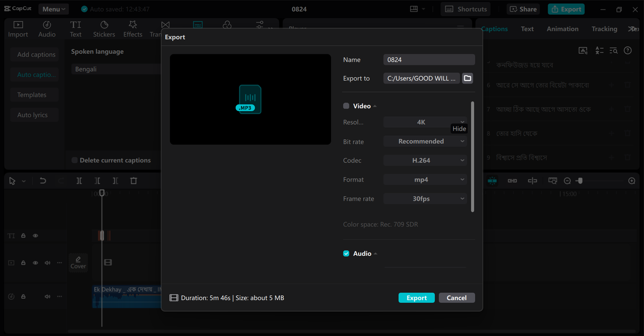The width and height of the screenshot is (644, 336).
Task: Open the Stickers tab
Action: point(104,29)
